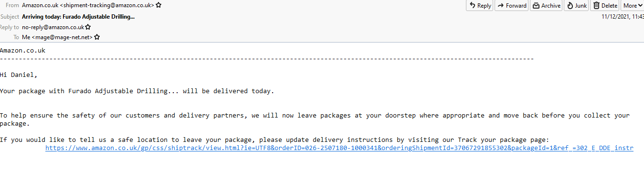Click the Amazon.co.uk heading in body
This screenshot has height=172, width=644.
point(23,50)
